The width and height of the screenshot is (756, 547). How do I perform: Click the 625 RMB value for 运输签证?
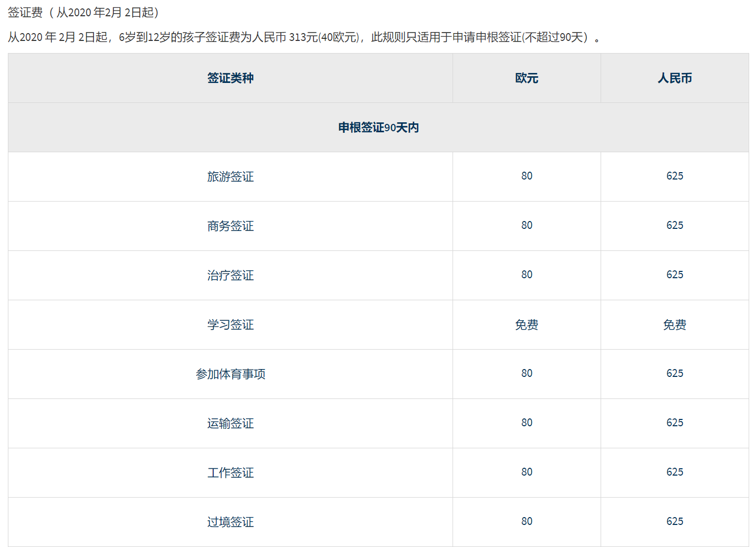click(x=675, y=423)
